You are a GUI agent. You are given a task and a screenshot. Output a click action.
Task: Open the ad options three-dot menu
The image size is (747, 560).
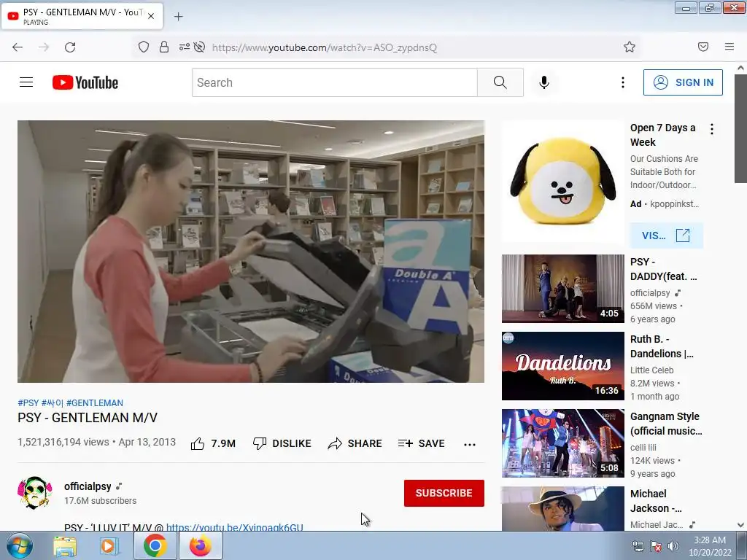click(712, 129)
